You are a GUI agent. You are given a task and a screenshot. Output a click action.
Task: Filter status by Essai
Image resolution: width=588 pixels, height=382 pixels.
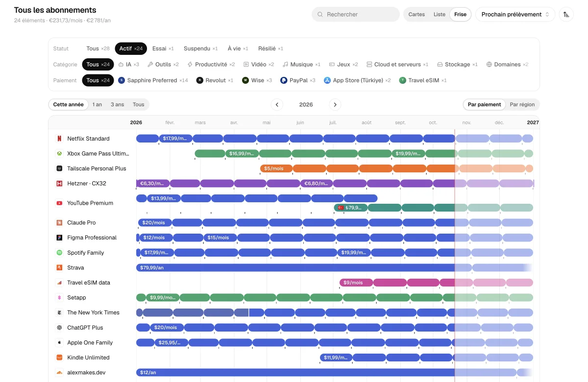pos(163,48)
